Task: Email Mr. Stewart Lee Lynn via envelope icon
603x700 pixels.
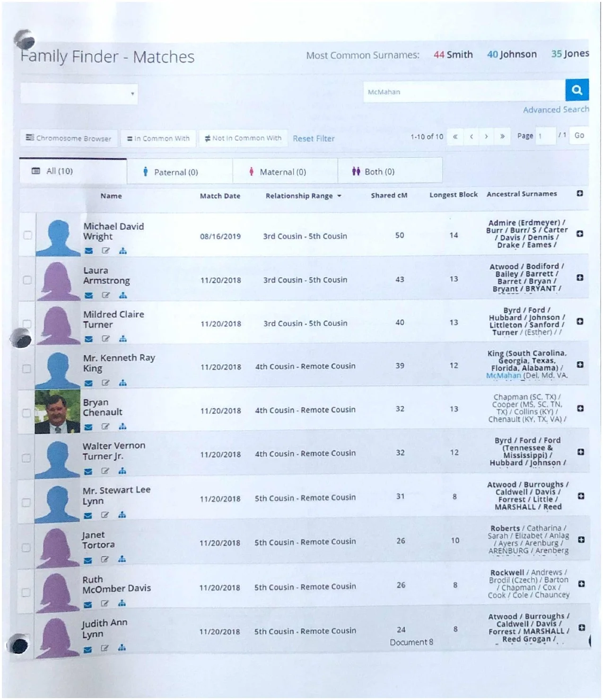Action: (x=88, y=516)
